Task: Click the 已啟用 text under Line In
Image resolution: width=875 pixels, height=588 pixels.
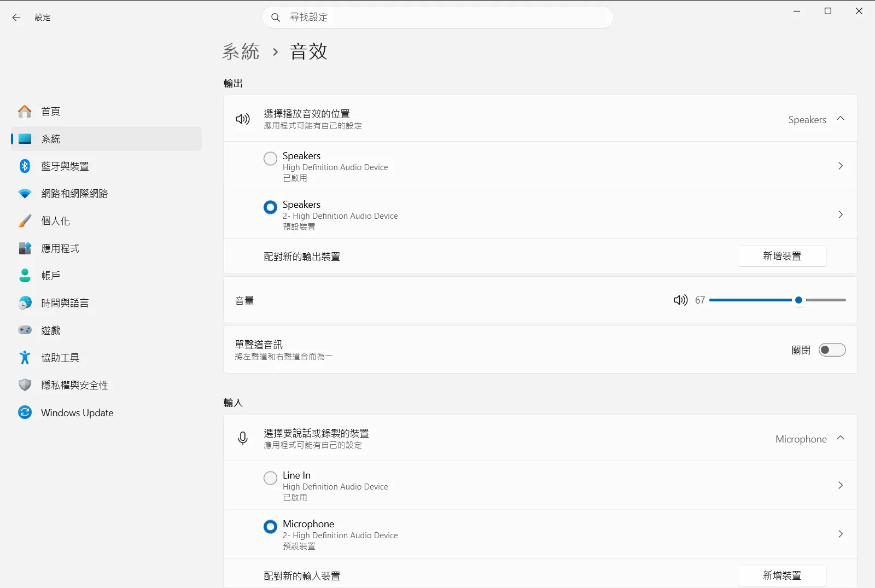Action: point(295,498)
